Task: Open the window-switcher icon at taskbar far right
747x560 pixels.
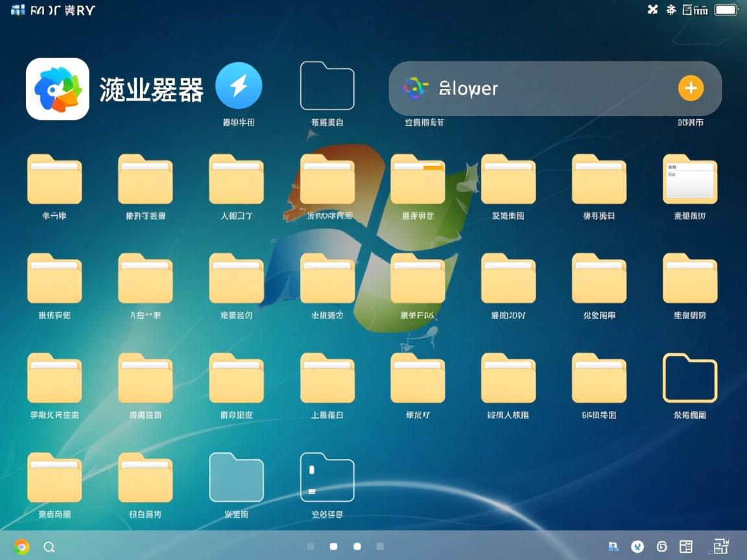Action: coord(722,546)
